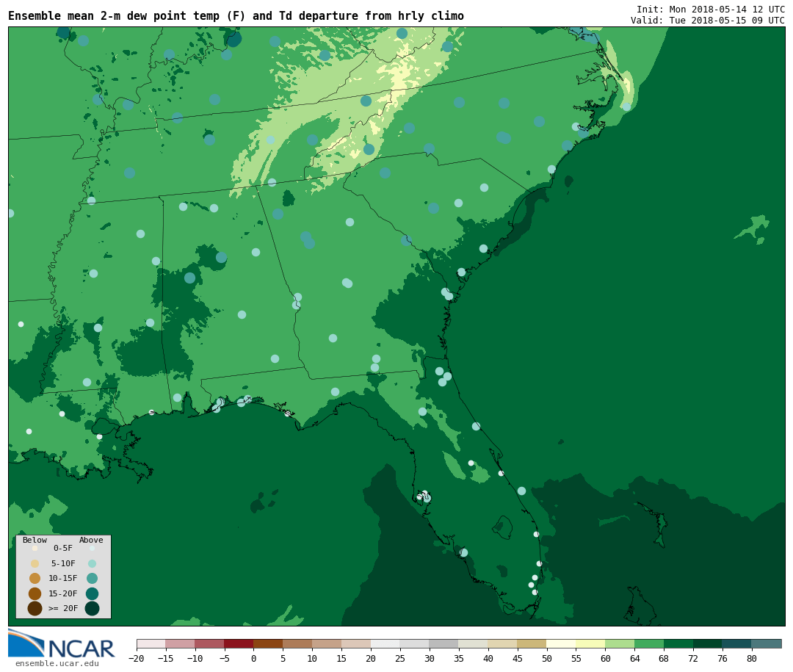Pick the dark red -5 to 0 colorbar swatch
The image size is (793, 672).
click(x=239, y=644)
